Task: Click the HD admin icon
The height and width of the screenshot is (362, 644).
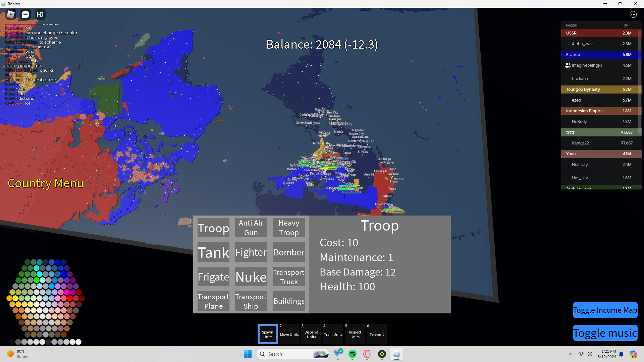Action: tap(40, 14)
